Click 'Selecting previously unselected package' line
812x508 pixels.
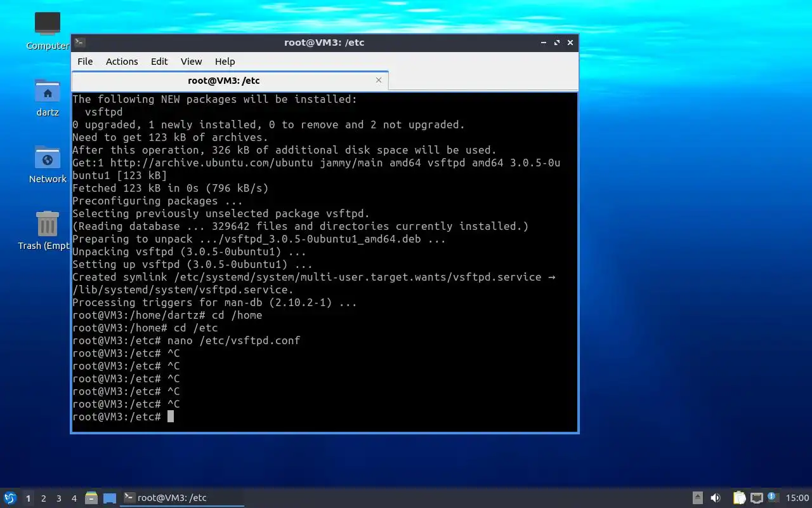221,213
